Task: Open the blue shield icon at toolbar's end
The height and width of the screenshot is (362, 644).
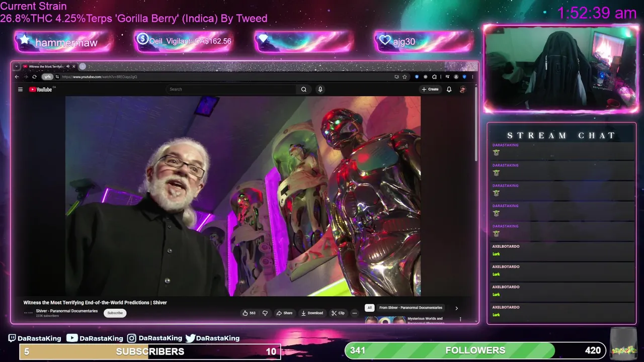Action: 464,77
